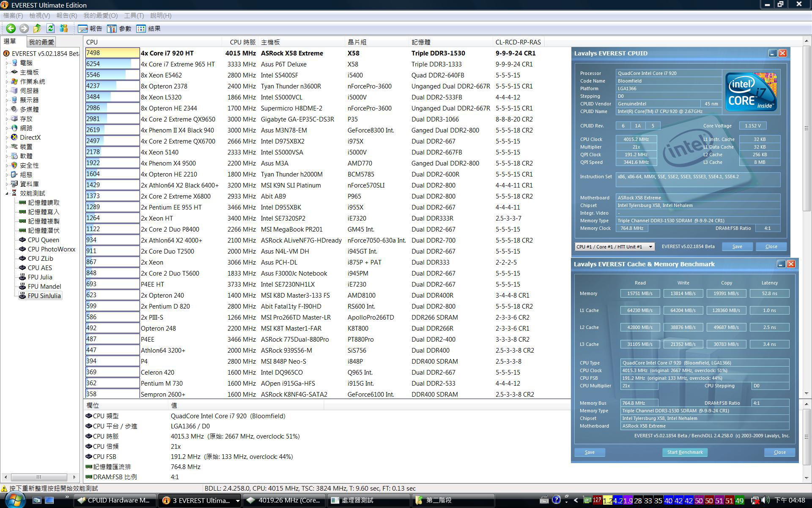812x508 pixels.
Task: Expand the 顯示器 tree node arrow
Action: (7, 100)
